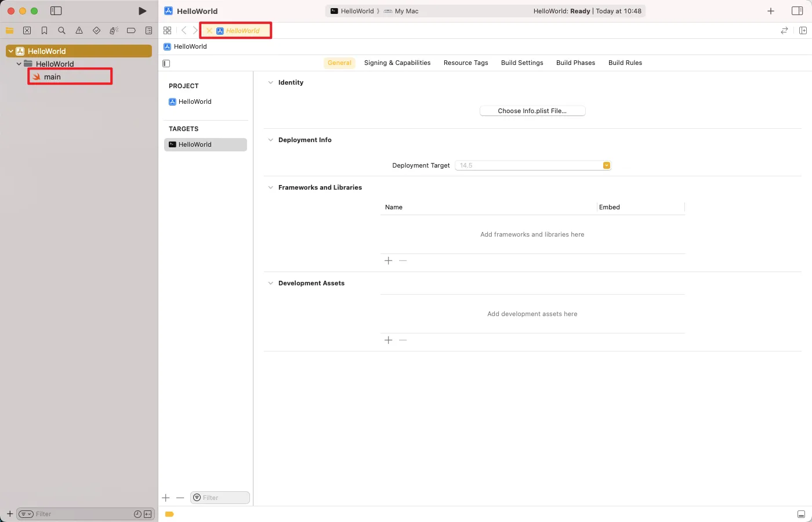The image size is (812, 522).
Task: Go back in editor history
Action: 184,30
